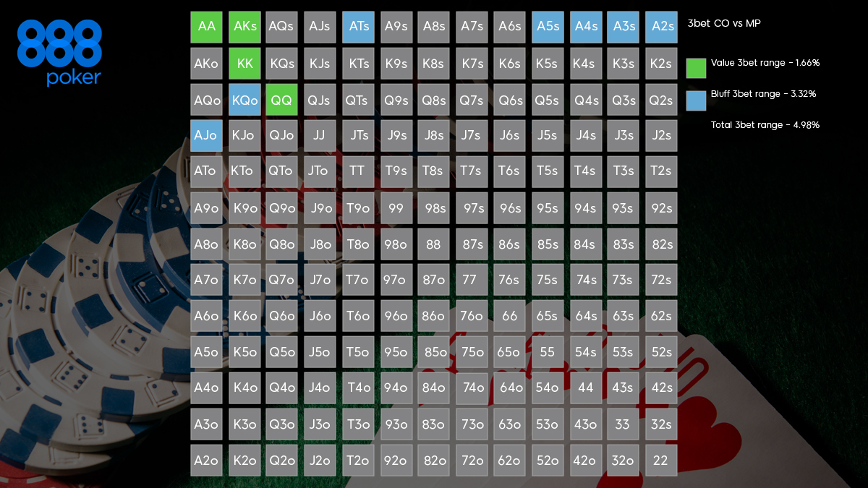Screen dimensions: 868x488
Task: Pick the TT hand cell
Action: (x=358, y=171)
